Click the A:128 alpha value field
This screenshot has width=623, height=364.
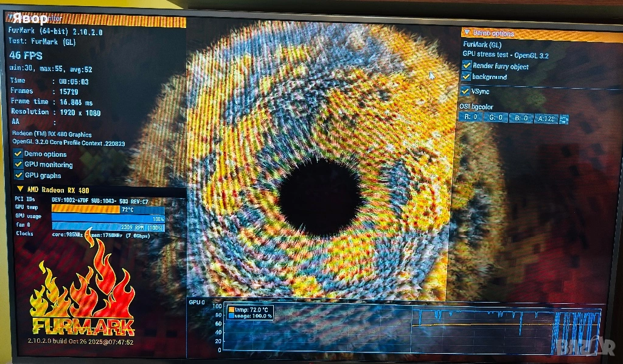point(545,118)
